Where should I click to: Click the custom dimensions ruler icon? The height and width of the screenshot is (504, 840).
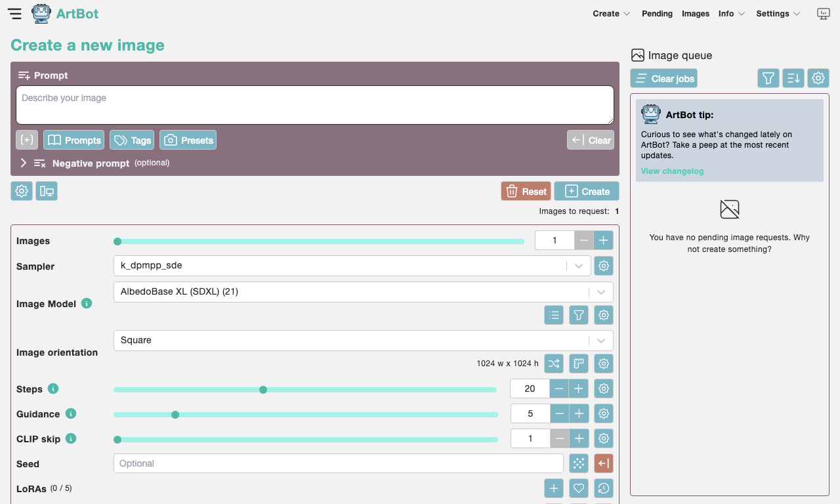click(x=579, y=364)
